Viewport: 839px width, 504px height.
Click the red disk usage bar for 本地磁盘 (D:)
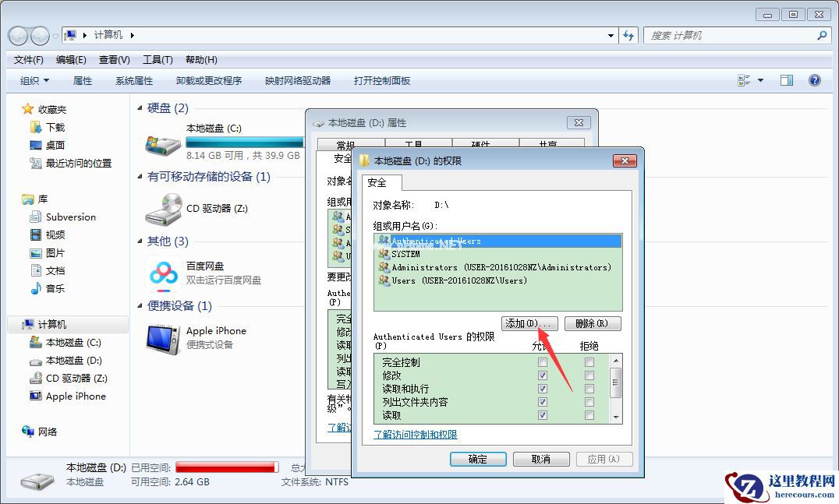tap(226, 467)
